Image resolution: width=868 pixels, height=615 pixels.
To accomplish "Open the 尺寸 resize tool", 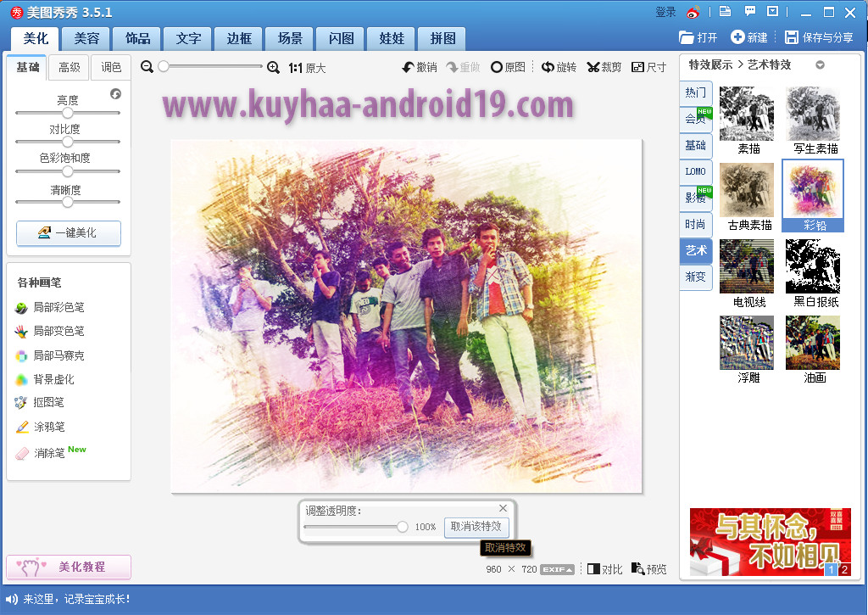I will click(x=648, y=67).
